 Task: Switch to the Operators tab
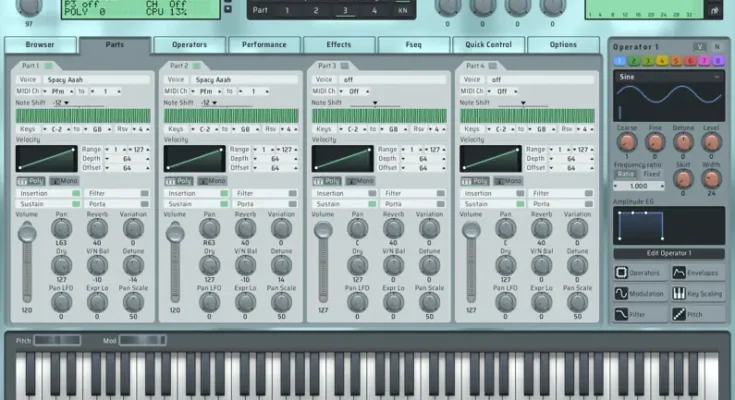coord(189,45)
